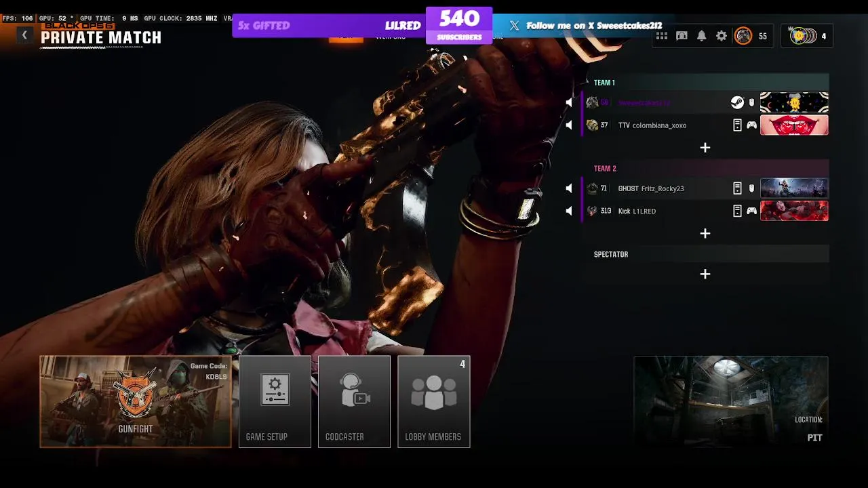Open the grid menu icon
The height and width of the screenshot is (488, 868).
tap(662, 36)
